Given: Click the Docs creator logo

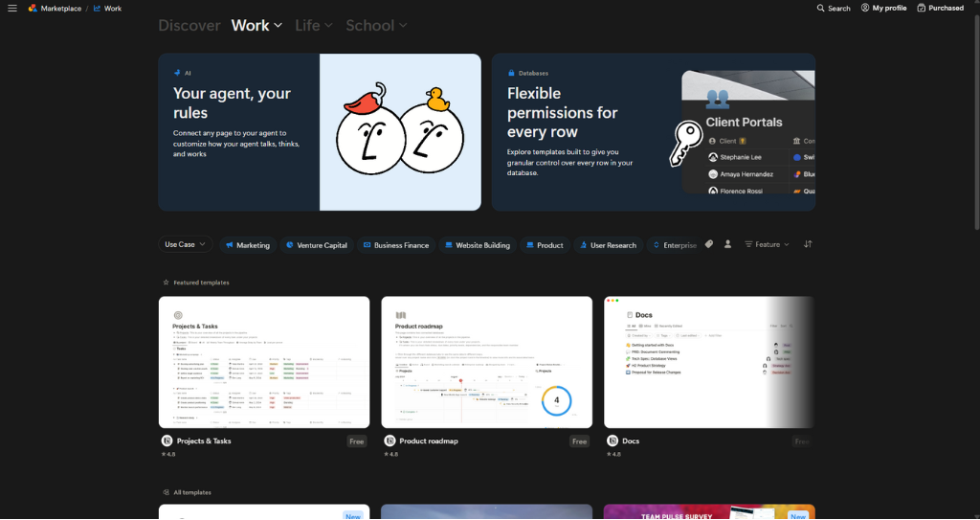Looking at the screenshot, I should [x=612, y=441].
